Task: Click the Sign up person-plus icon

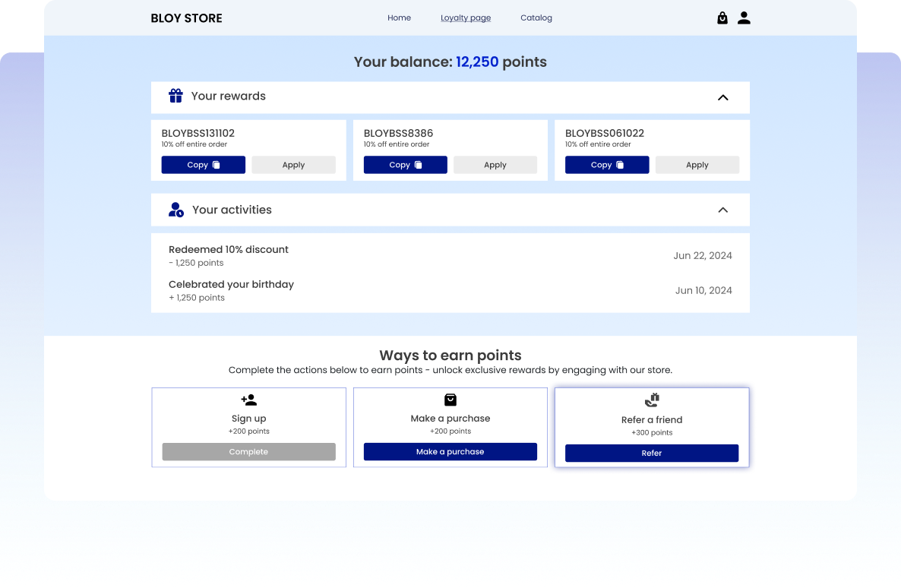Action: click(x=248, y=400)
